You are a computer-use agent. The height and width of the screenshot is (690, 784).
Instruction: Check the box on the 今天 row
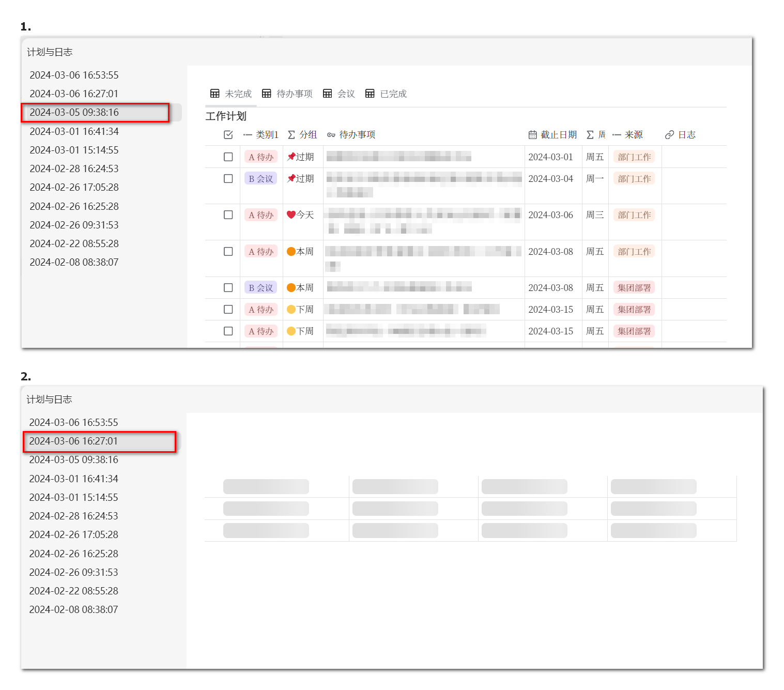[228, 214]
